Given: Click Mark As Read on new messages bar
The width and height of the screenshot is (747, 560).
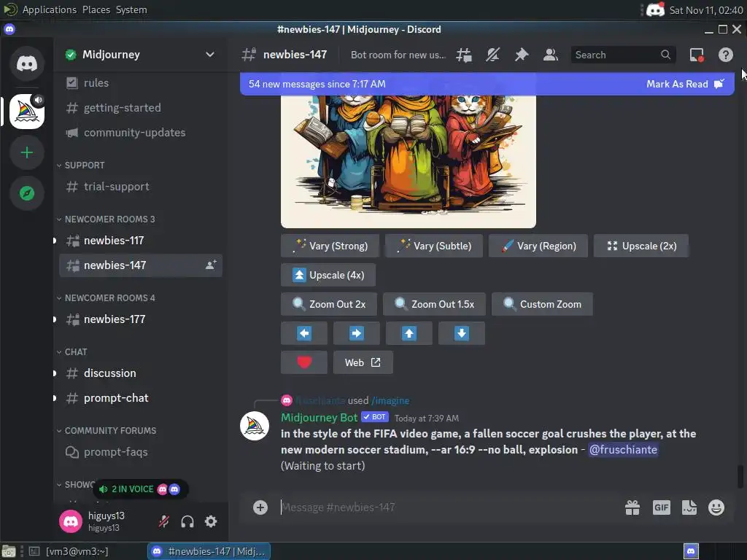Looking at the screenshot, I should 685,84.
